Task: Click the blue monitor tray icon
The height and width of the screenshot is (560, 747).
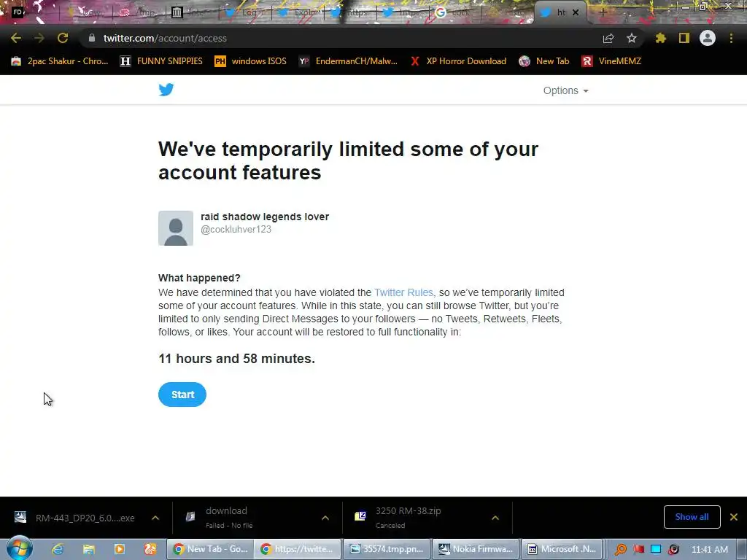Action: 656,549
